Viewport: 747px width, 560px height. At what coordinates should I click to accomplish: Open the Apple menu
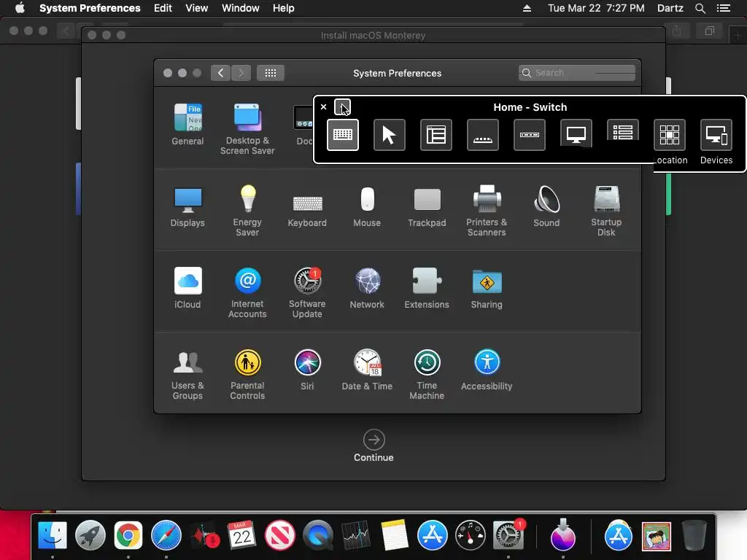click(x=20, y=8)
